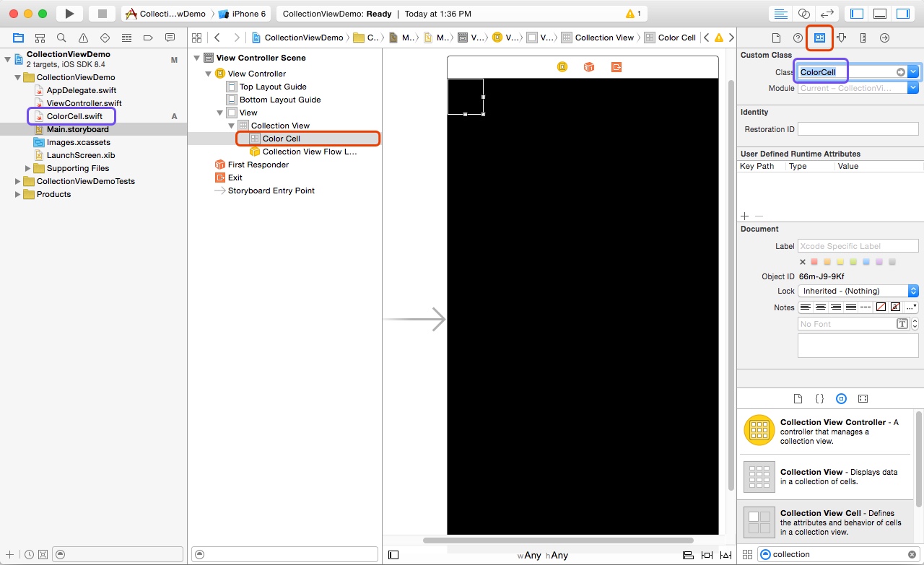Open the Report navigator speech-bubble icon
924x565 pixels.
pos(170,38)
